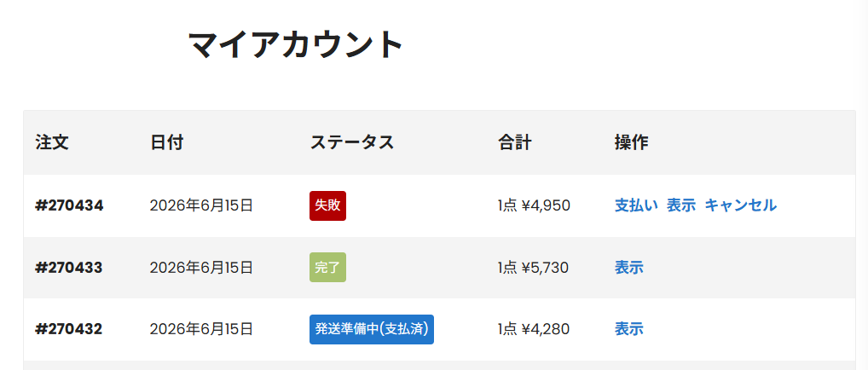
Task: Click the total 1点 ¥4,950
Action: pyautogui.click(x=534, y=205)
